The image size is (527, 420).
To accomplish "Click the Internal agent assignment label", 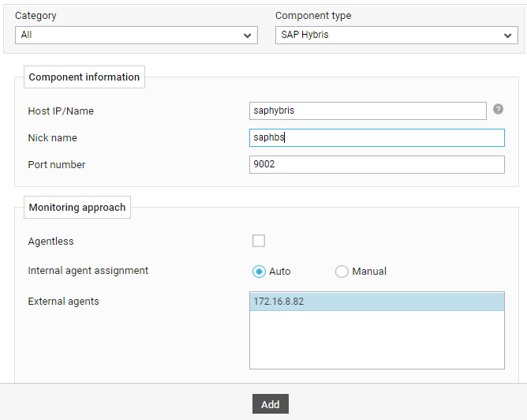I will click(88, 271).
